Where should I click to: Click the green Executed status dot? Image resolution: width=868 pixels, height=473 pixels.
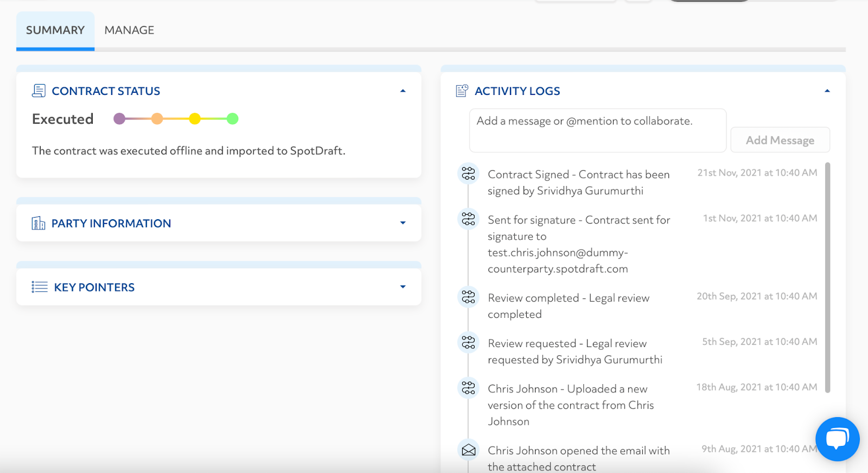[x=232, y=119]
